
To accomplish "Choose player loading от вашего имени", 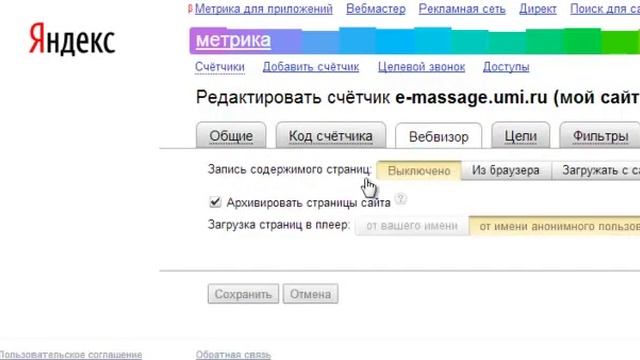I will point(411,226).
